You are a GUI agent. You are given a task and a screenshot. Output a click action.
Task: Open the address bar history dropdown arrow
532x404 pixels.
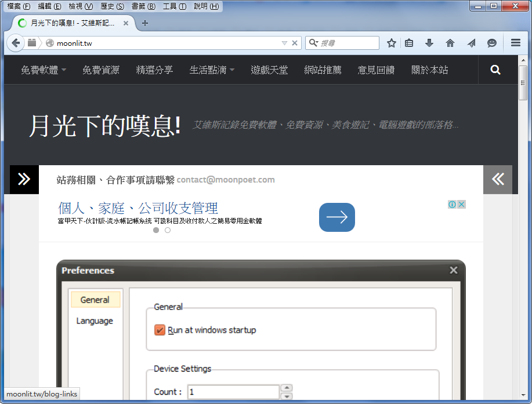pyautogui.click(x=284, y=43)
